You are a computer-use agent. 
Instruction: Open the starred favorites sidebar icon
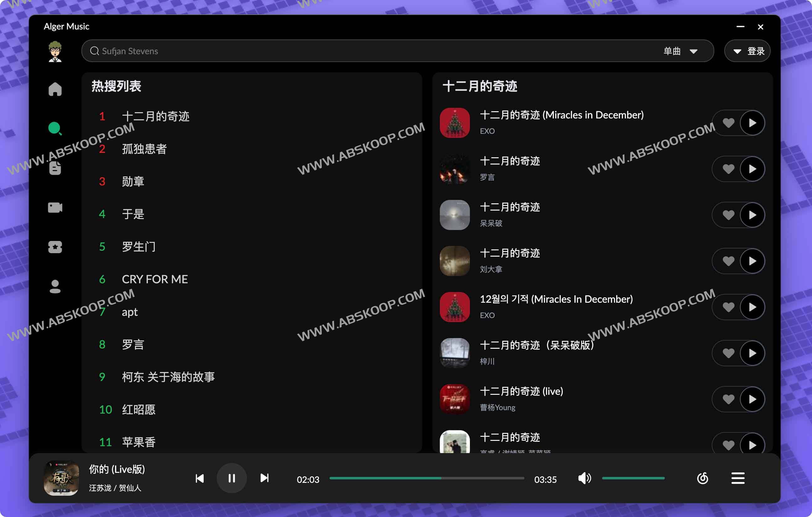click(55, 247)
